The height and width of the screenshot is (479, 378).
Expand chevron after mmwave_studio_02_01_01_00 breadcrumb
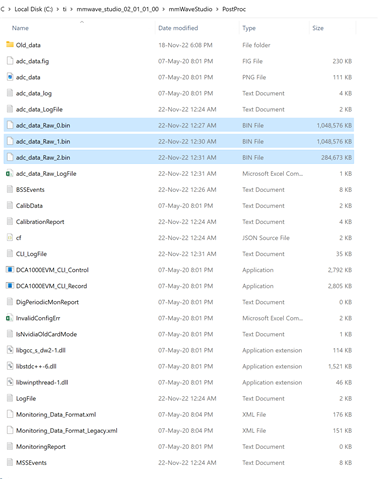pos(164,9)
